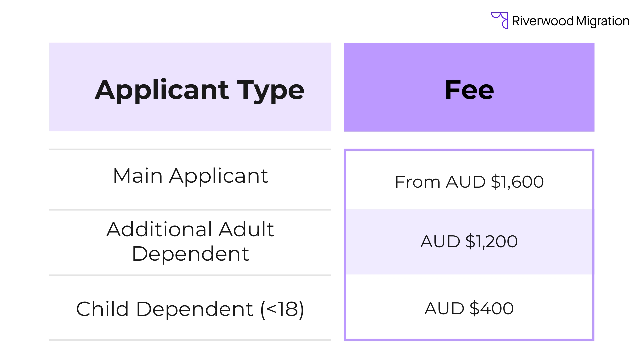This screenshot has height=362, width=644.
Task: Click the word Riverwood in the logo
Action: pos(543,21)
